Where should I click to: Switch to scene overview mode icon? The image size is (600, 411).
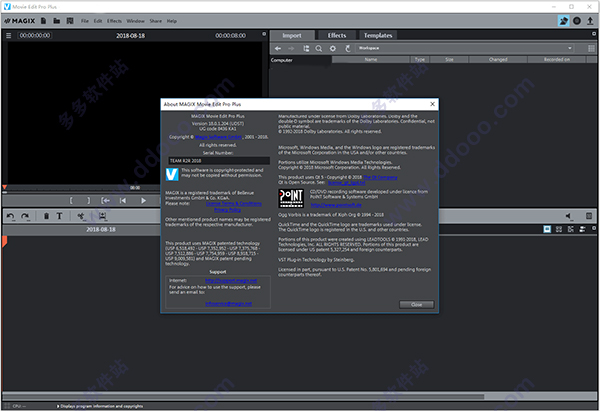(x=559, y=229)
